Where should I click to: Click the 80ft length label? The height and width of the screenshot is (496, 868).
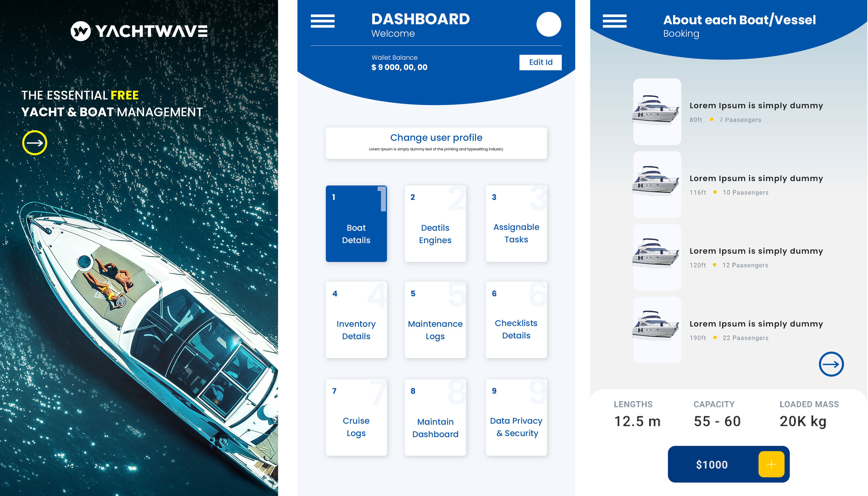[696, 120]
